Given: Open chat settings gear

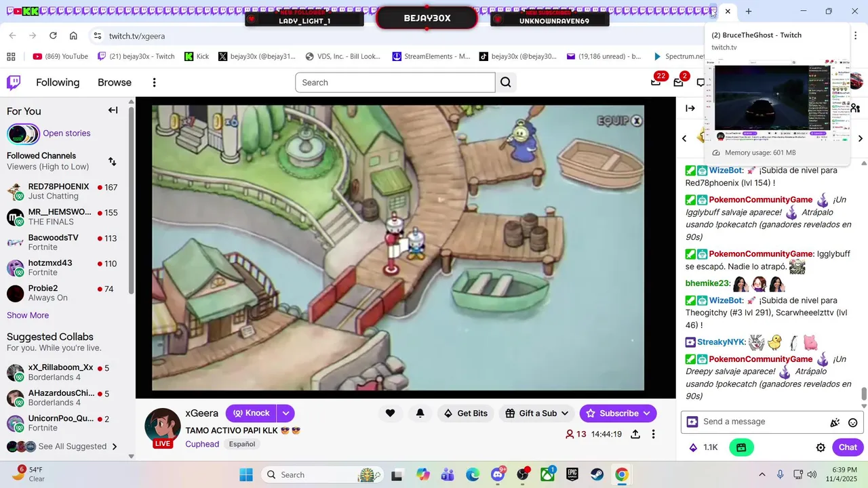Looking at the screenshot, I should 821,447.
